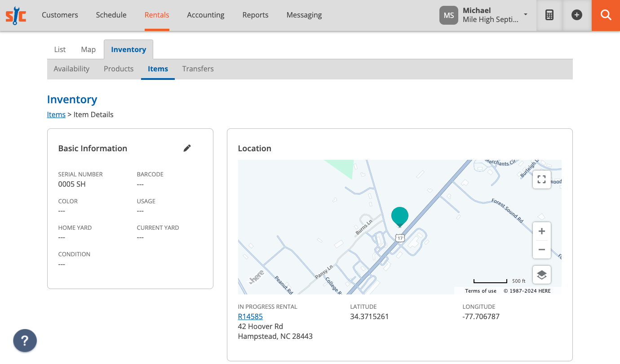Screen dimensions: 620x364
Task: Click Hampstead, NC 28443 text
Action: click(275, 336)
